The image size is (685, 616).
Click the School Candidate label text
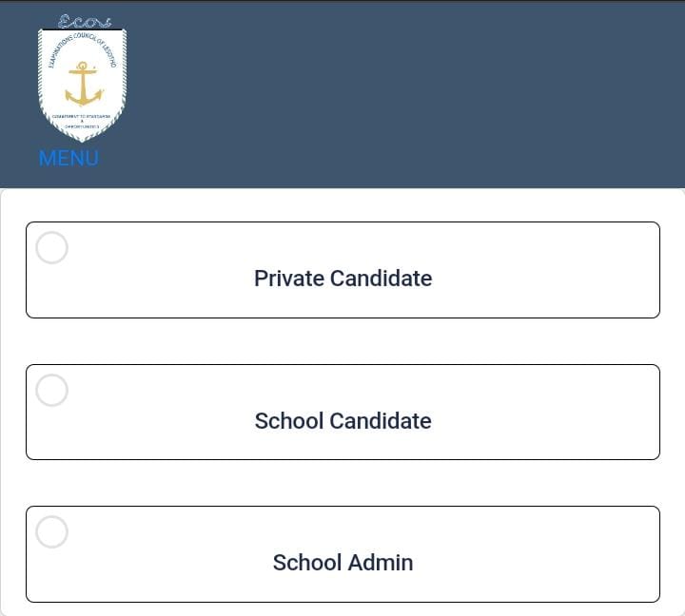[342, 421]
